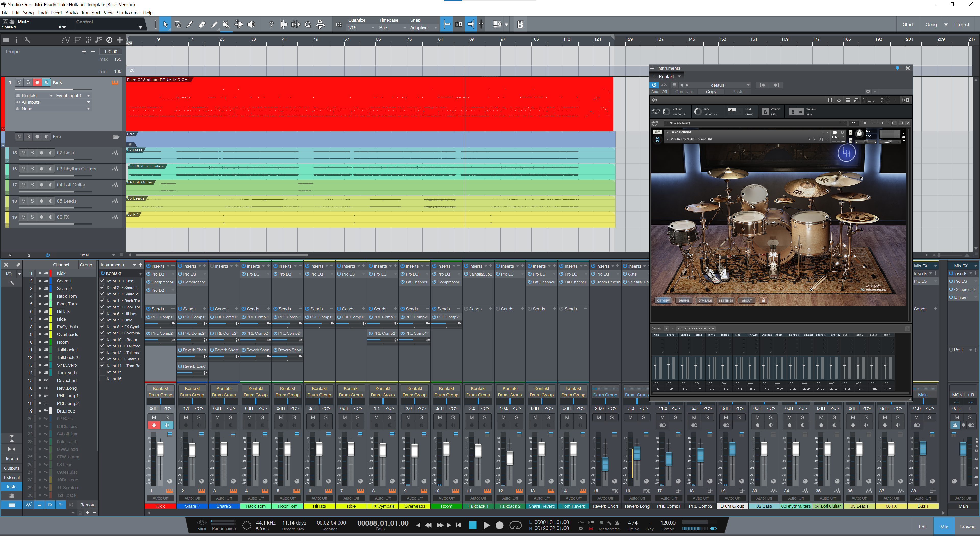
Task: Click the transport Record button
Action: pyautogui.click(x=499, y=525)
